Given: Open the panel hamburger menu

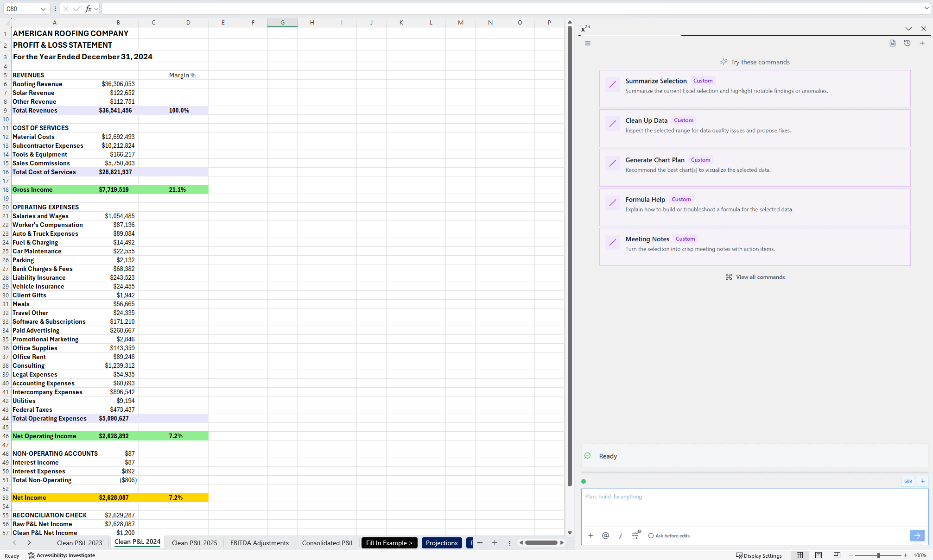Looking at the screenshot, I should 588,43.
